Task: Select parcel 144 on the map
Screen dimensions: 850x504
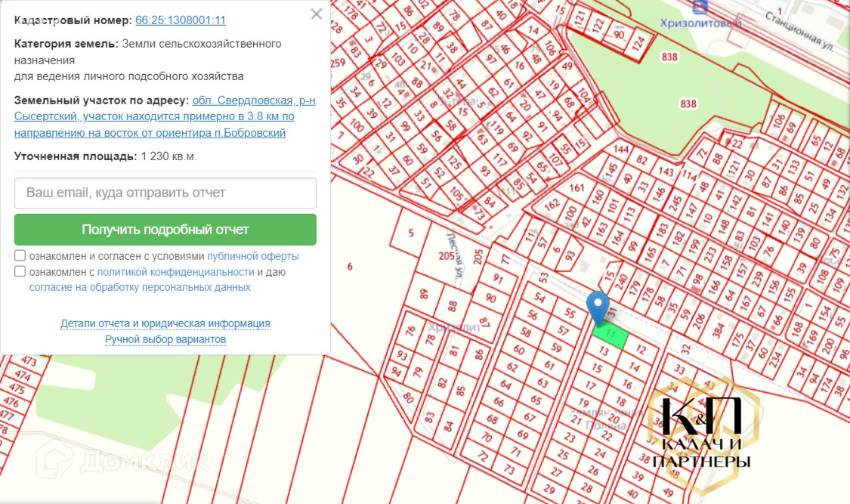Action: pos(620,149)
